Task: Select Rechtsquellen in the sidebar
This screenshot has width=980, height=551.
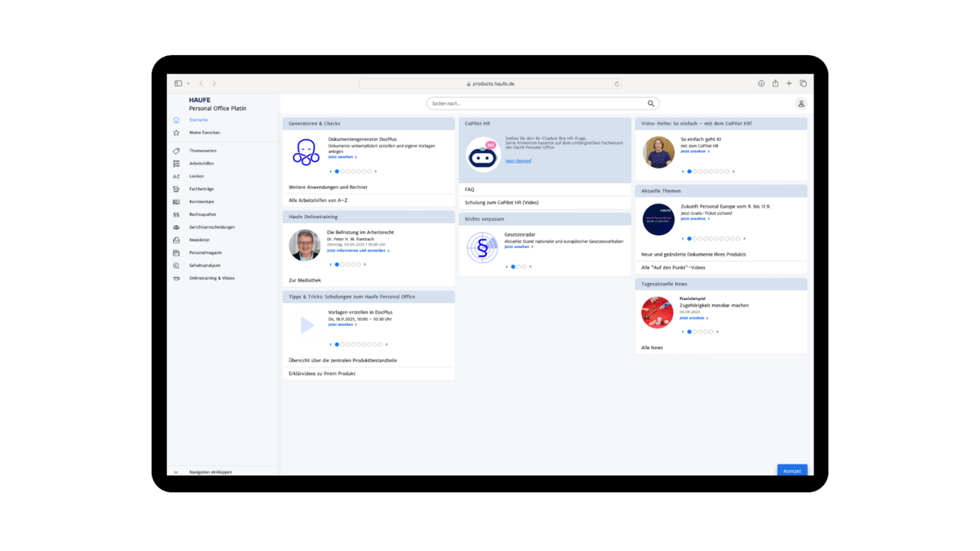Action: [203, 214]
